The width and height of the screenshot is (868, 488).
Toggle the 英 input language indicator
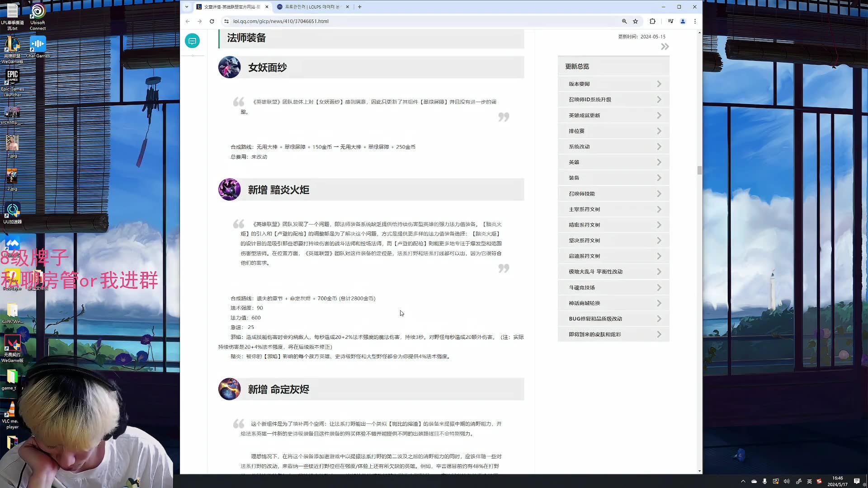809,481
